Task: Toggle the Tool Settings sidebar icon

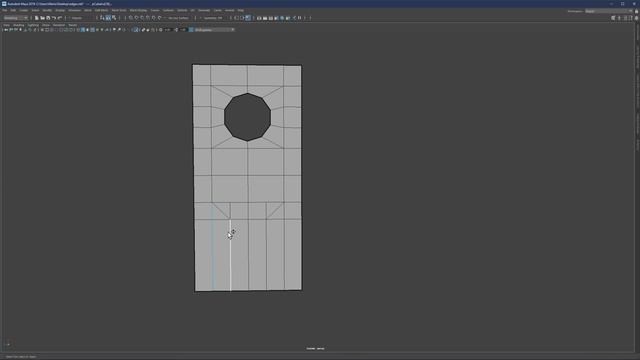Action: [631, 18]
